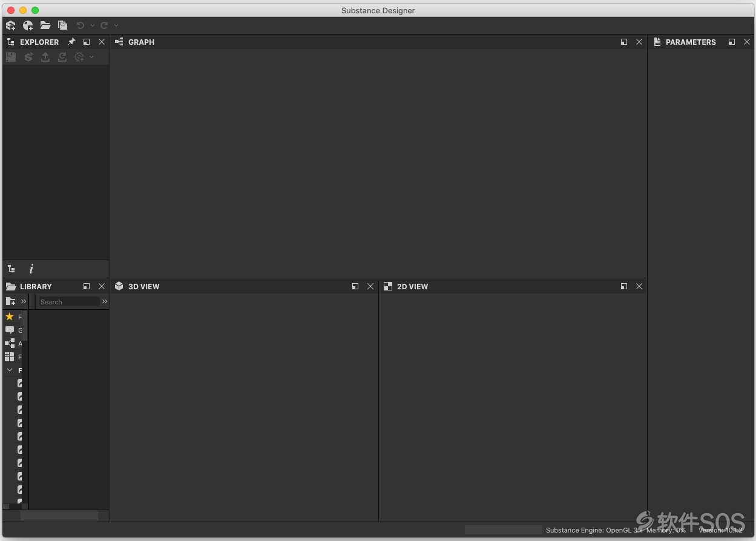The image size is (756, 541).
Task: Open dropdown beside the send-to icon
Action: point(91,57)
